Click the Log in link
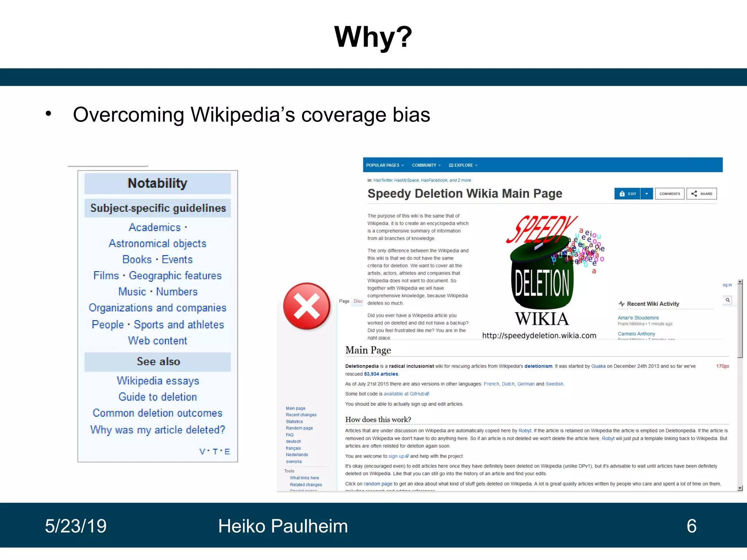Image resolution: width=747 pixels, height=560 pixels. point(727,285)
